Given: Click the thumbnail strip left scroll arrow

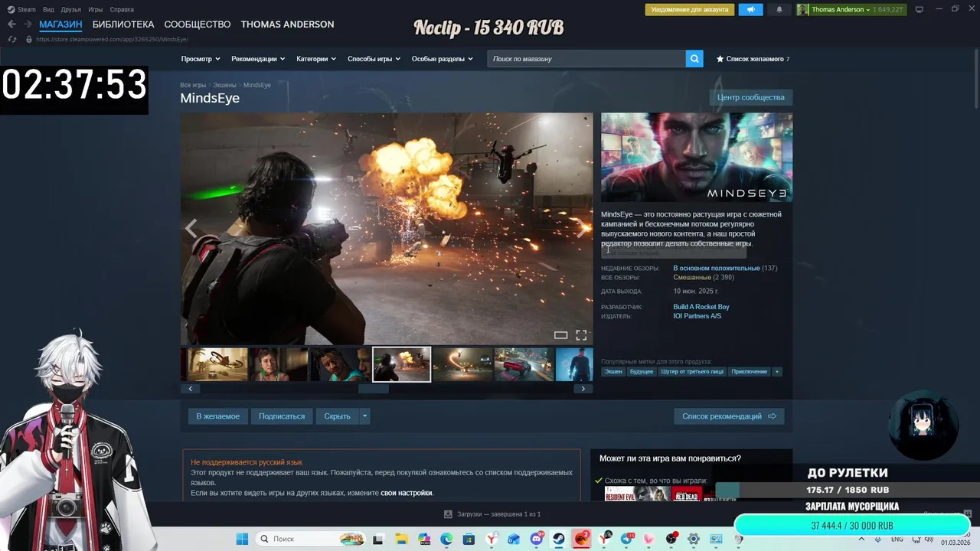Looking at the screenshot, I should pyautogui.click(x=190, y=389).
